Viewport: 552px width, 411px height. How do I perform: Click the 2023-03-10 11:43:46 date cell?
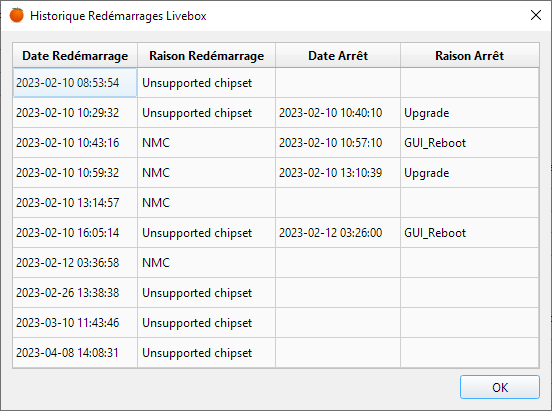point(75,323)
